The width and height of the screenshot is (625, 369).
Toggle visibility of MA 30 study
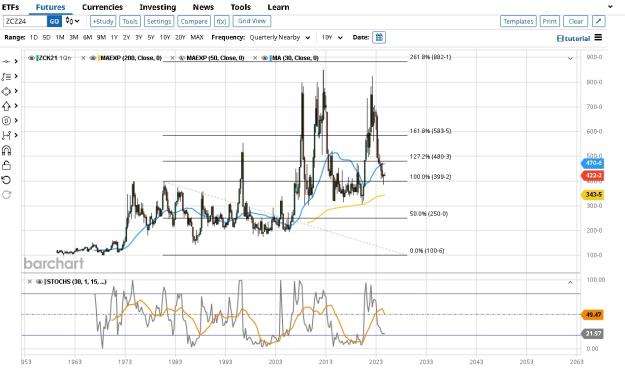[265, 58]
